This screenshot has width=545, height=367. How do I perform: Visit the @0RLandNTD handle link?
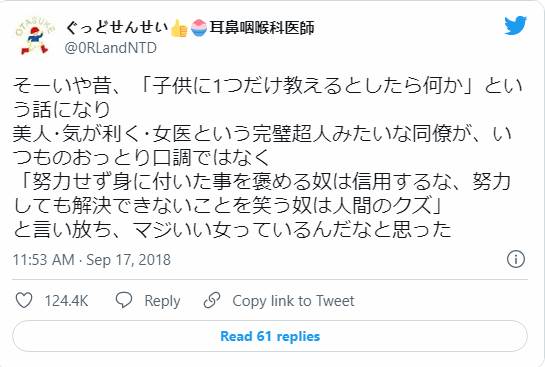coord(111,48)
